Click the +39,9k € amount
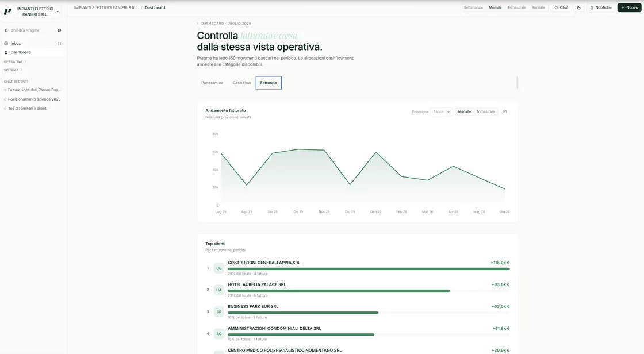The height and width of the screenshot is (354, 644). coord(500,351)
